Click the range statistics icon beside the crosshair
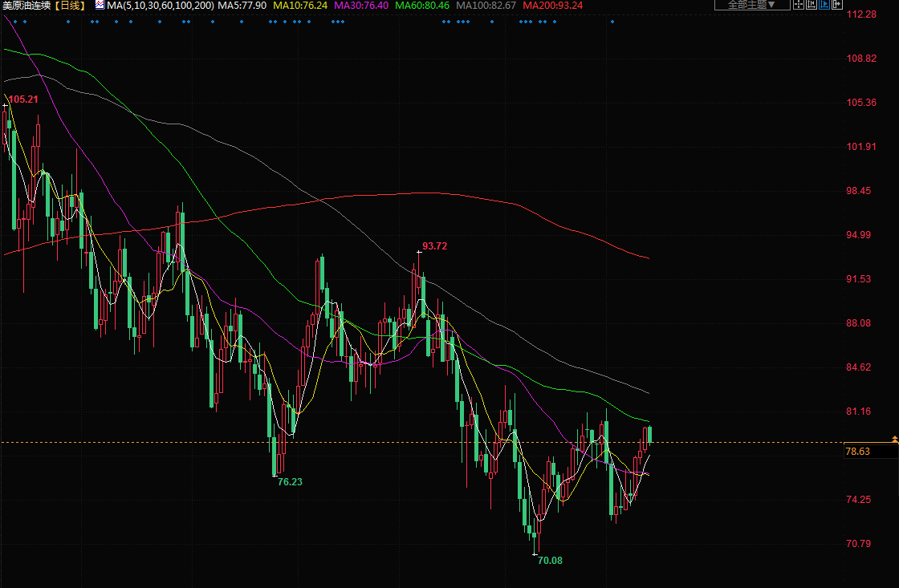 pyautogui.click(x=812, y=4)
